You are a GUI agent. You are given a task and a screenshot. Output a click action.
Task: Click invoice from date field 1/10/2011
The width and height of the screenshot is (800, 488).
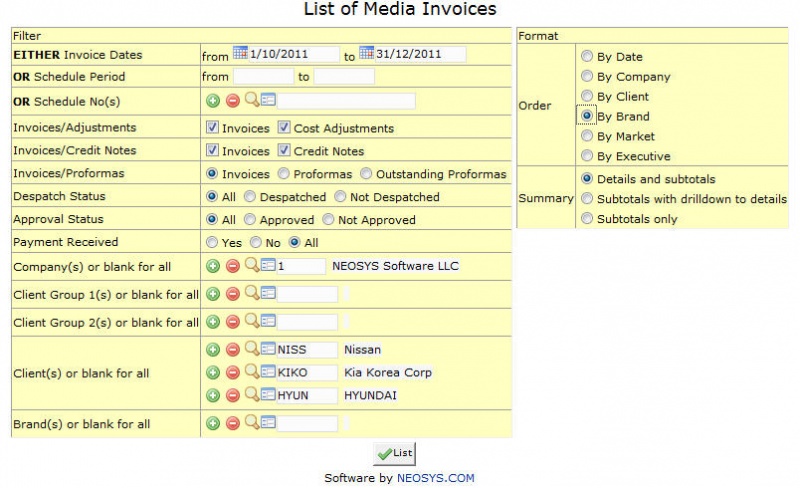[x=293, y=54]
